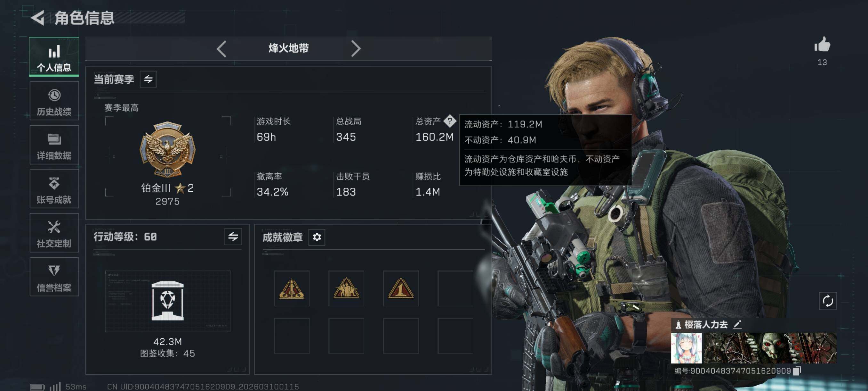This screenshot has width=868, height=391.
Task: Toggle the 当前赛季 season swap button
Action: 148,79
